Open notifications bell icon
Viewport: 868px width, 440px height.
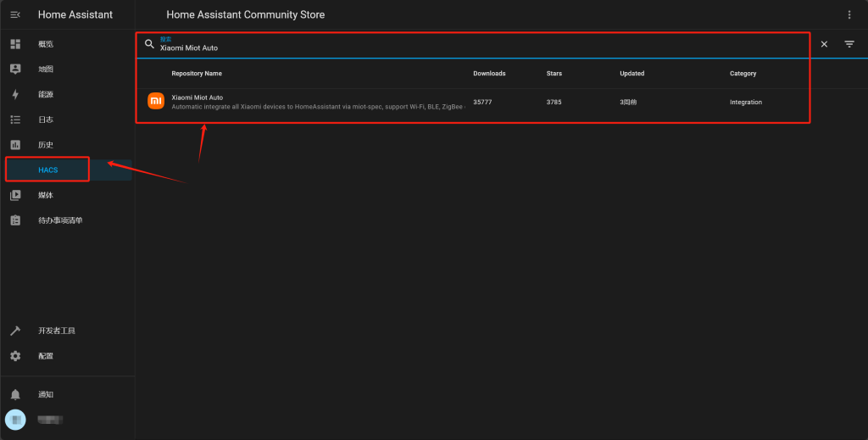pyautogui.click(x=15, y=394)
